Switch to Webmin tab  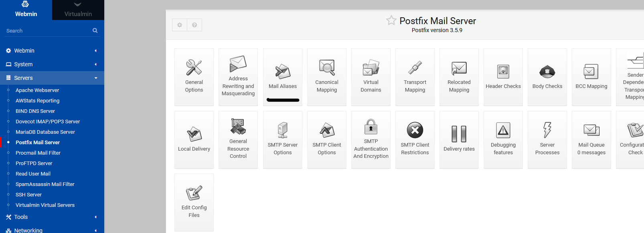(x=26, y=10)
